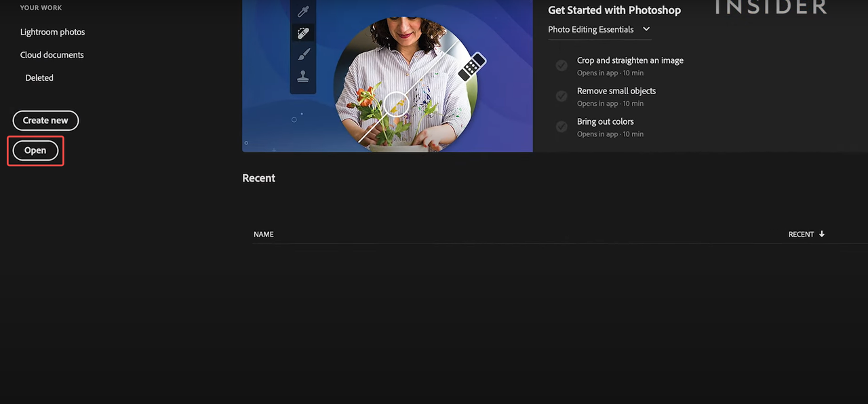Click the eyedropper icon in banner

[303, 11]
